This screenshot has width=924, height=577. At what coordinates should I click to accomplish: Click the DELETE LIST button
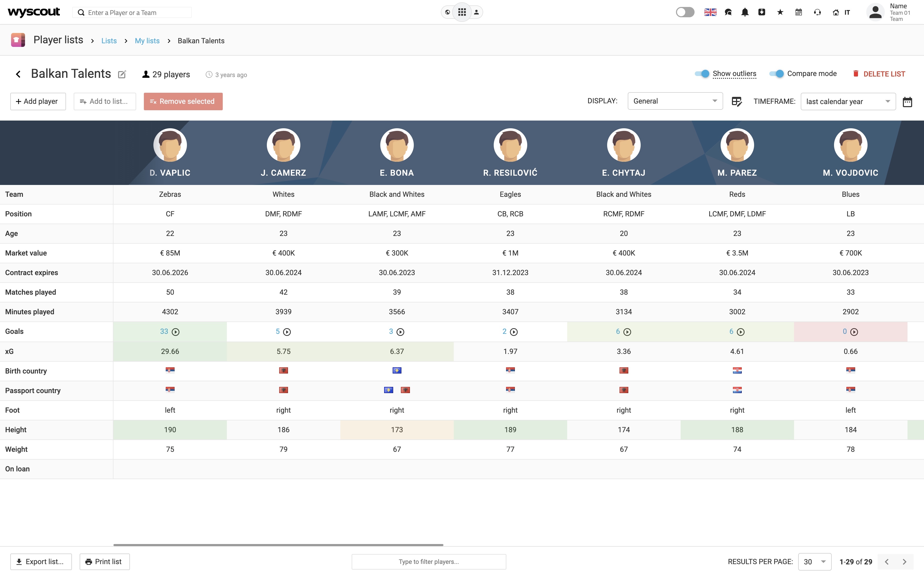[x=879, y=74]
